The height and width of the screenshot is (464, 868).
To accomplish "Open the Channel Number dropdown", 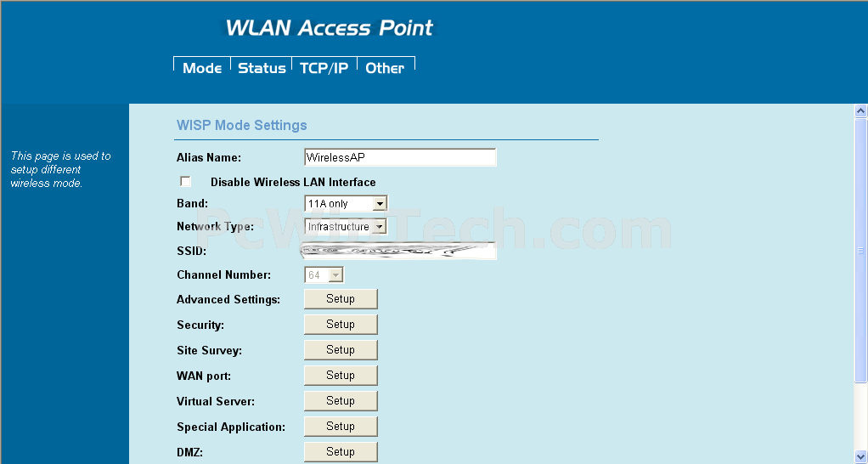I will pyautogui.click(x=324, y=275).
